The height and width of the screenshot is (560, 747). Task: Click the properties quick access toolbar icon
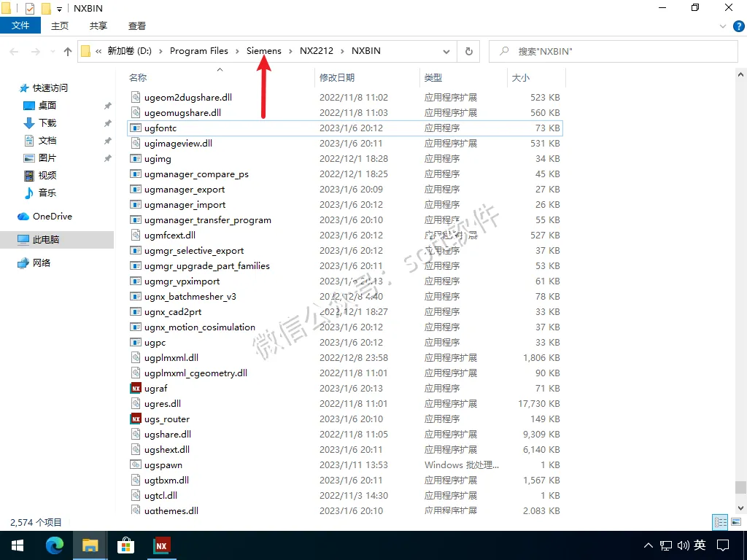point(29,8)
